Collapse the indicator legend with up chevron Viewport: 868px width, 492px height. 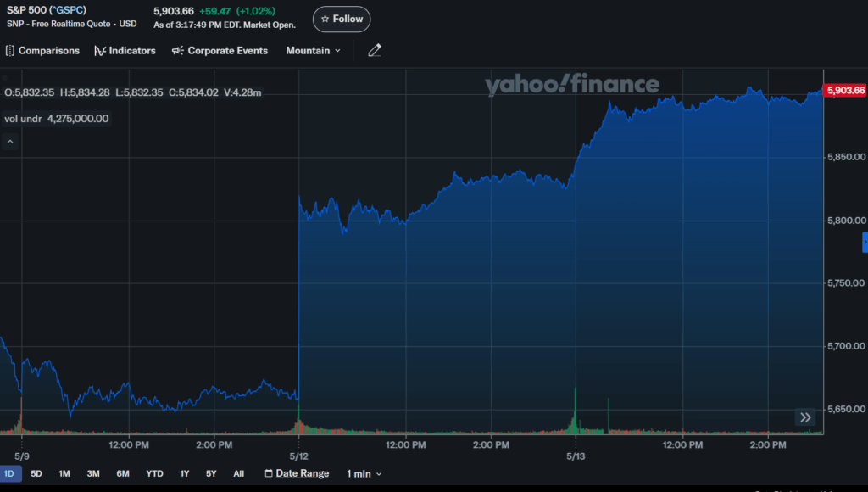click(10, 142)
